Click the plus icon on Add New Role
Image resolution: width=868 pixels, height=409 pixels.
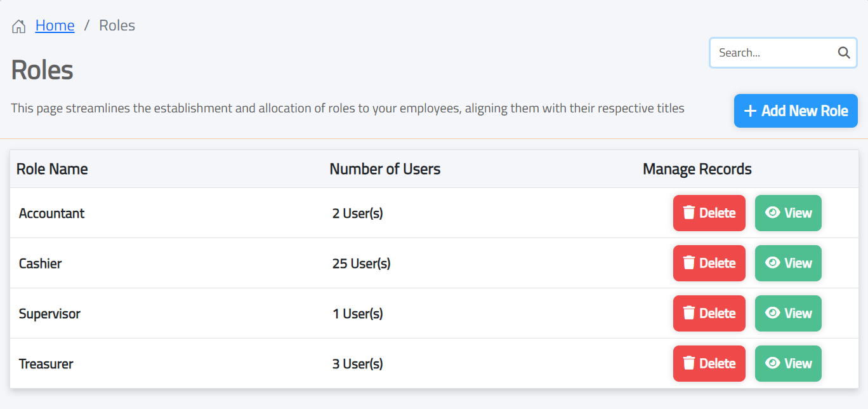coord(750,111)
